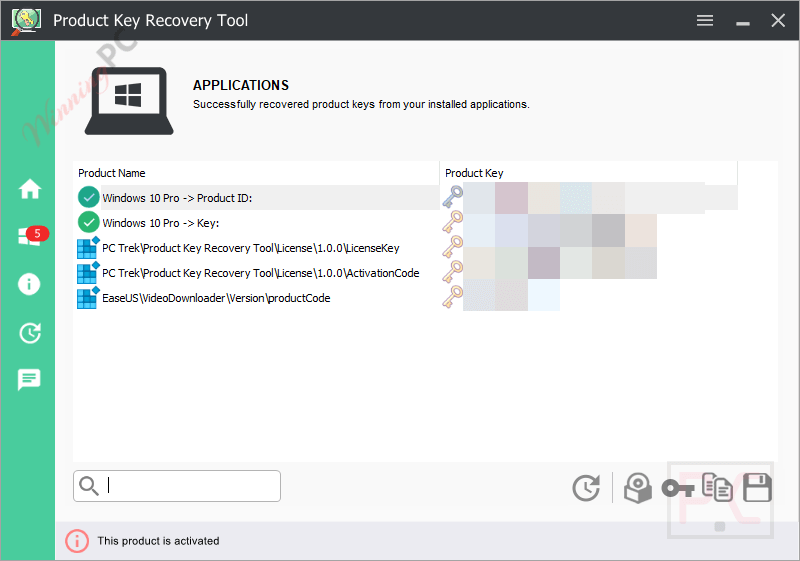Viewport: 800px width, 561px height.
Task: Click the app logo in title bar
Action: [x=26, y=20]
